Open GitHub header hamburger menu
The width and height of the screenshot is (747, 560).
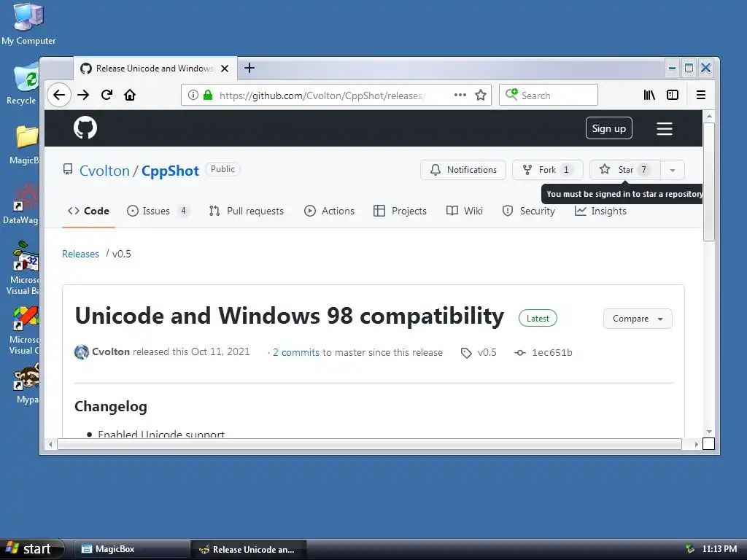665,128
